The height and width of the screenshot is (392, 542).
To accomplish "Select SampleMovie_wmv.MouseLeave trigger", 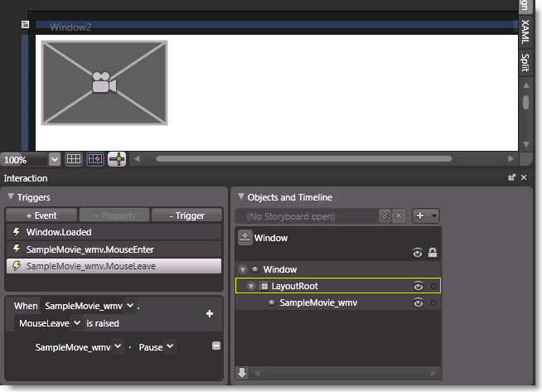I will [x=114, y=266].
